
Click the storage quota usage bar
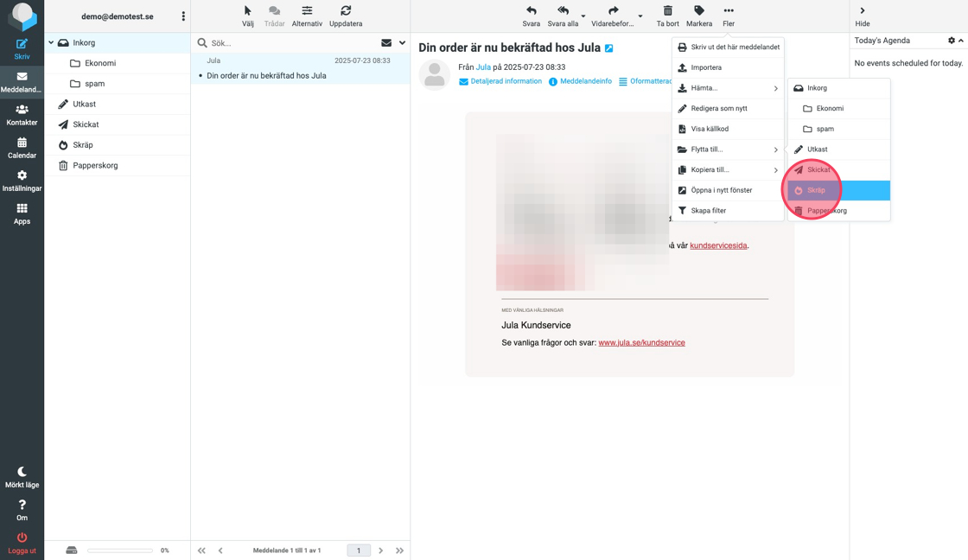[120, 550]
